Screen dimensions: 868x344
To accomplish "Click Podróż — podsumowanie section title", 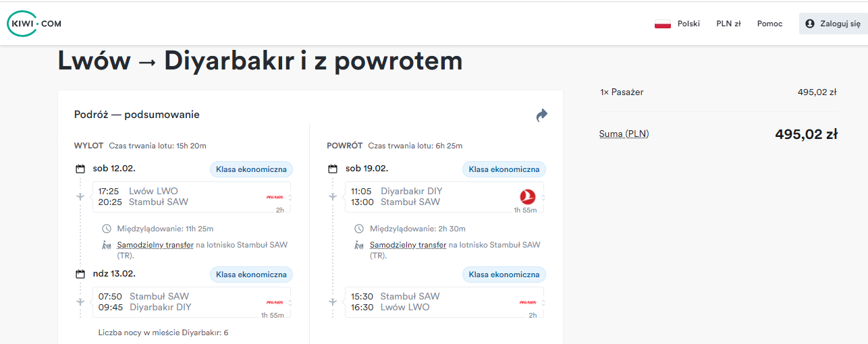I will click(x=137, y=115).
